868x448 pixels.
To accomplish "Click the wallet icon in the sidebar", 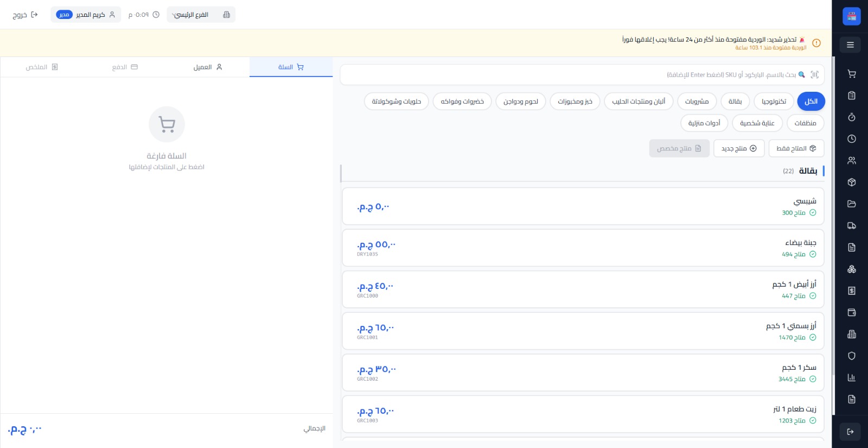I will point(851,313).
